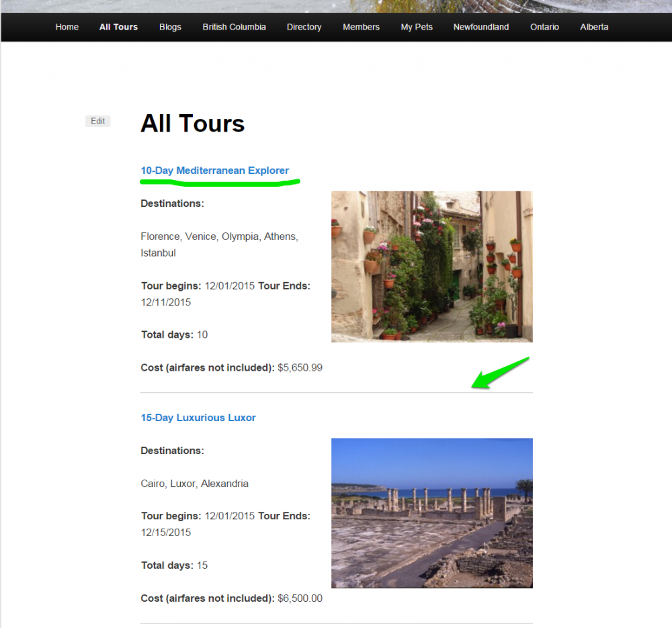Click the Cairo, Luxor, Alexandria destinations text
This screenshot has width=672, height=628.
pos(194,484)
